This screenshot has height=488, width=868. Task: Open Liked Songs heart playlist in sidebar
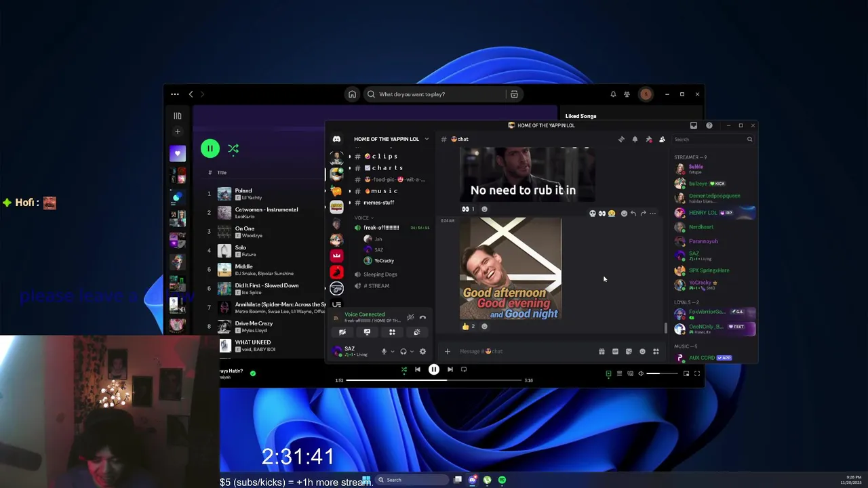click(x=177, y=154)
